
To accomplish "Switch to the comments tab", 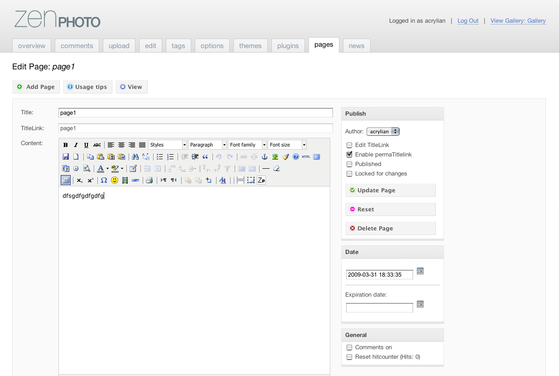I will [77, 46].
